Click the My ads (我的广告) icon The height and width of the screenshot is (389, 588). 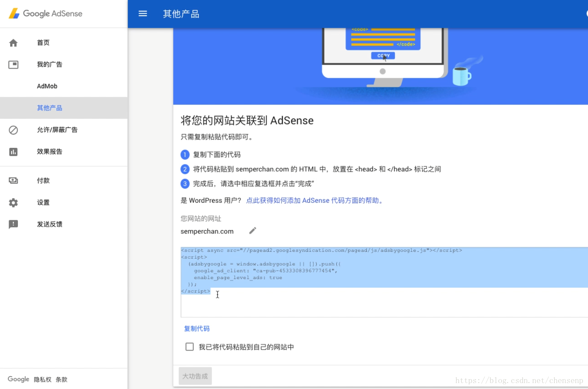[13, 64]
